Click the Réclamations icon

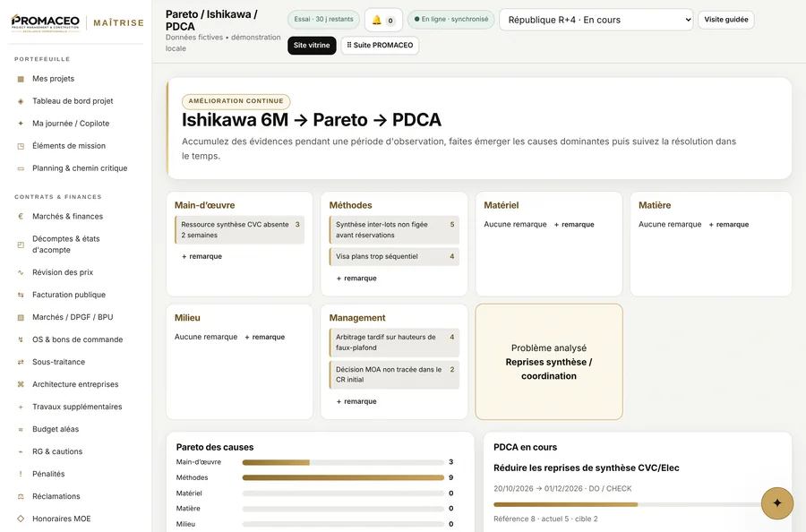(x=21, y=496)
